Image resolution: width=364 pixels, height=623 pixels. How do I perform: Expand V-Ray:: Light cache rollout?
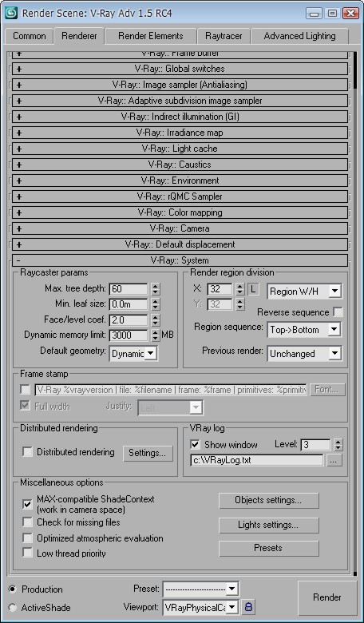coord(180,149)
